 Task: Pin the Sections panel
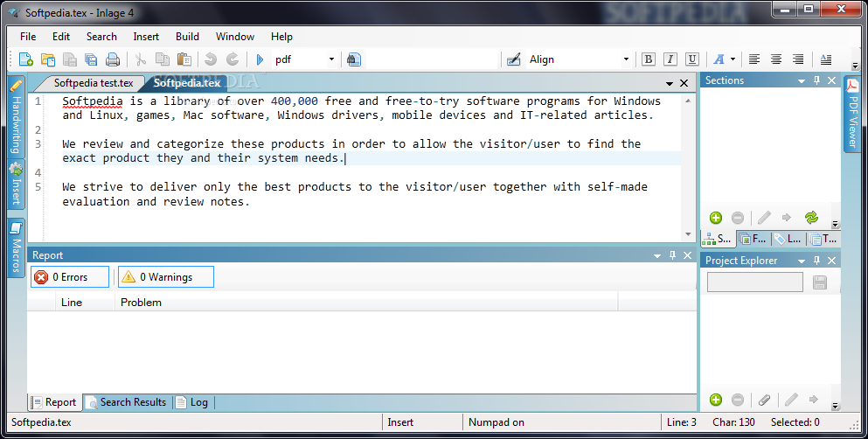(816, 80)
